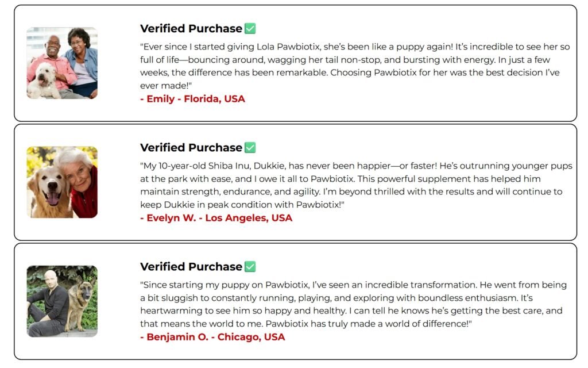Screen dimensions: 588x368
Task: Click the reviewer name Emily - Florida, USA
Action: pos(193,99)
